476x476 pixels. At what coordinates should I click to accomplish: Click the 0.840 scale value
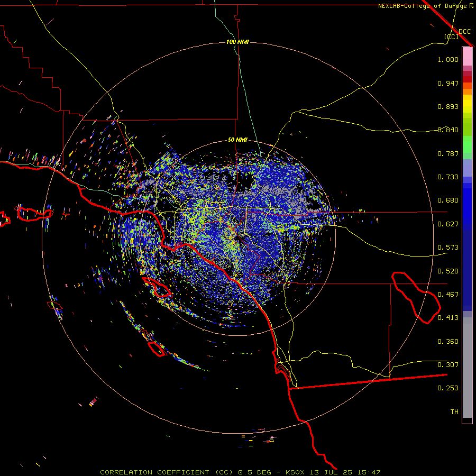(448, 130)
